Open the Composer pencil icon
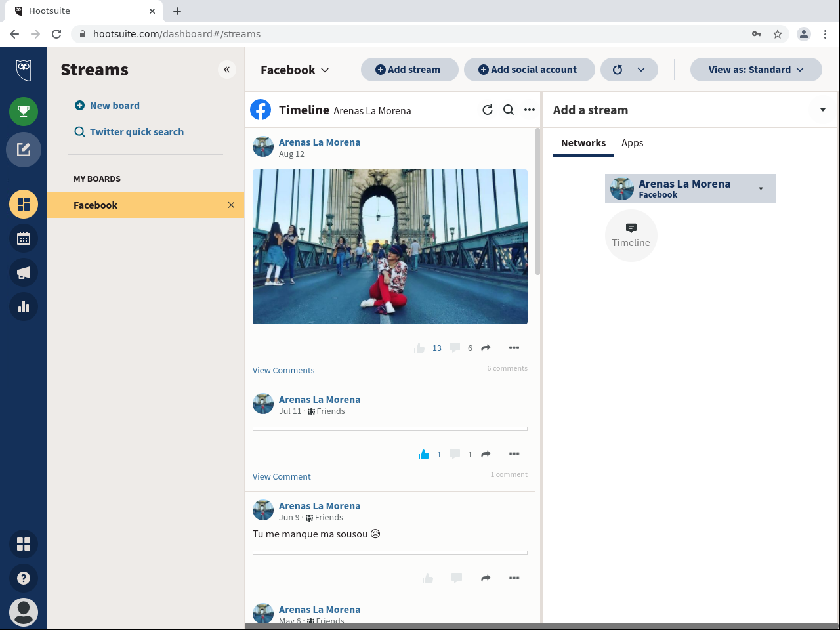 click(24, 150)
